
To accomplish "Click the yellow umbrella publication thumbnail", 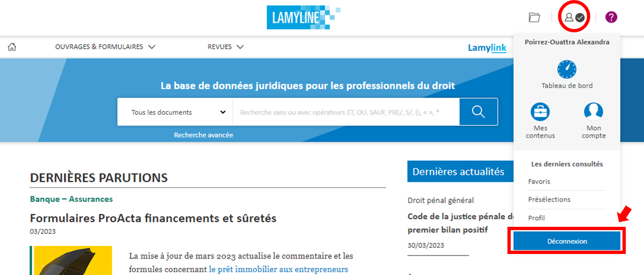I will [72, 261].
